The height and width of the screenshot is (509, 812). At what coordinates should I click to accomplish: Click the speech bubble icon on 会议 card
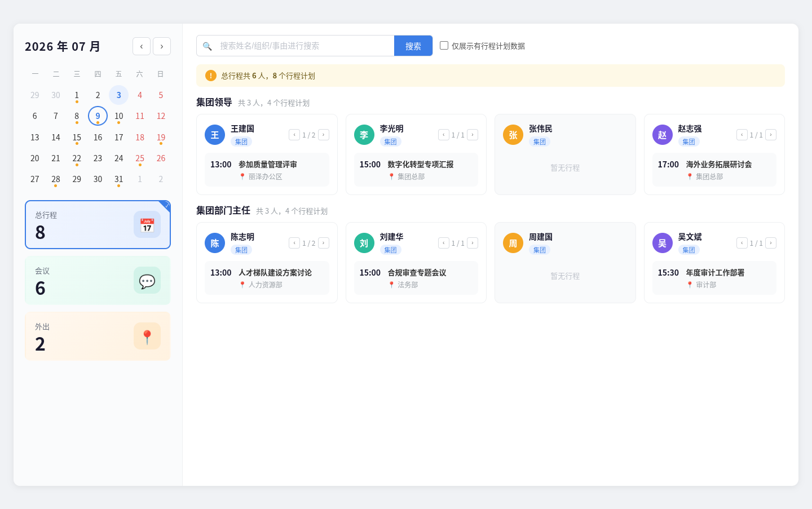click(147, 280)
